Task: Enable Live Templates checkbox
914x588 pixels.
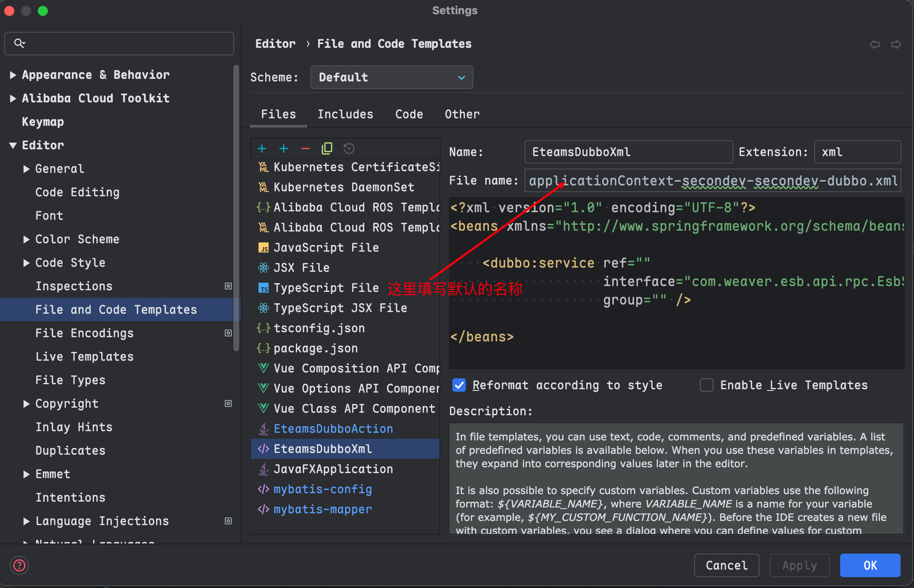Action: click(x=707, y=385)
